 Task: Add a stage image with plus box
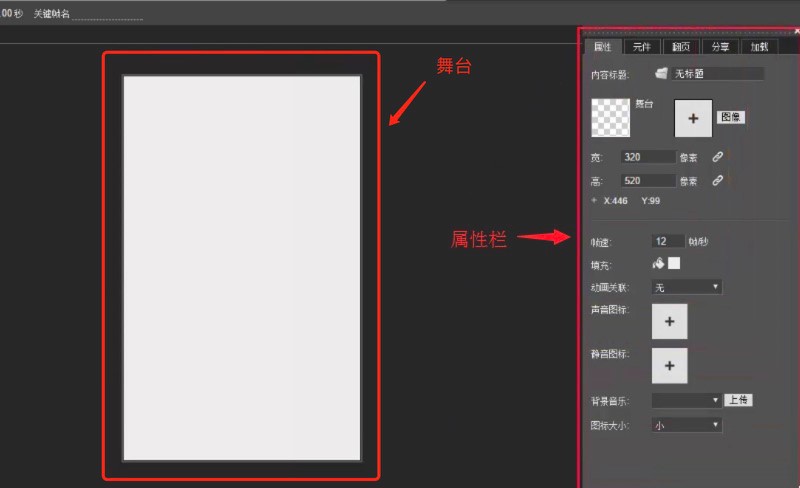693,118
